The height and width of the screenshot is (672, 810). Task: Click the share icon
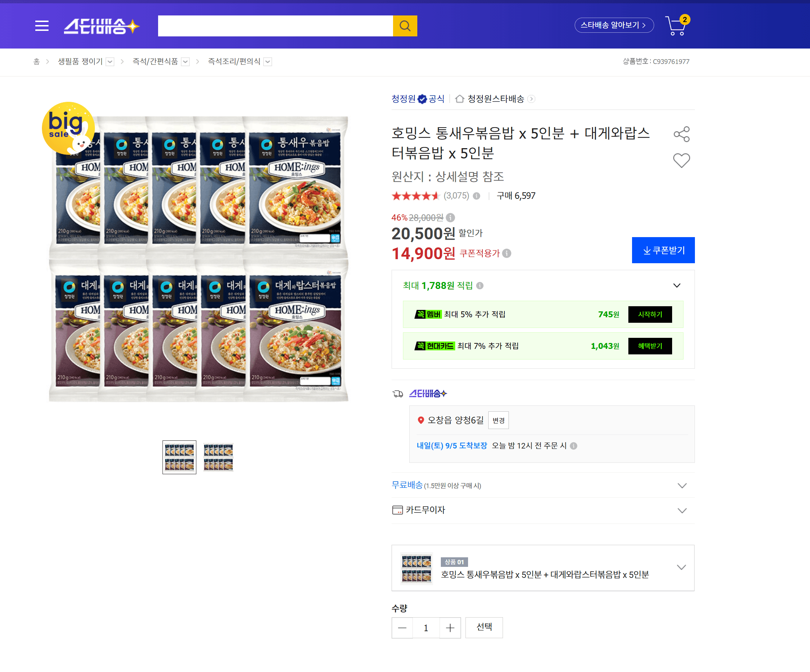click(x=681, y=134)
